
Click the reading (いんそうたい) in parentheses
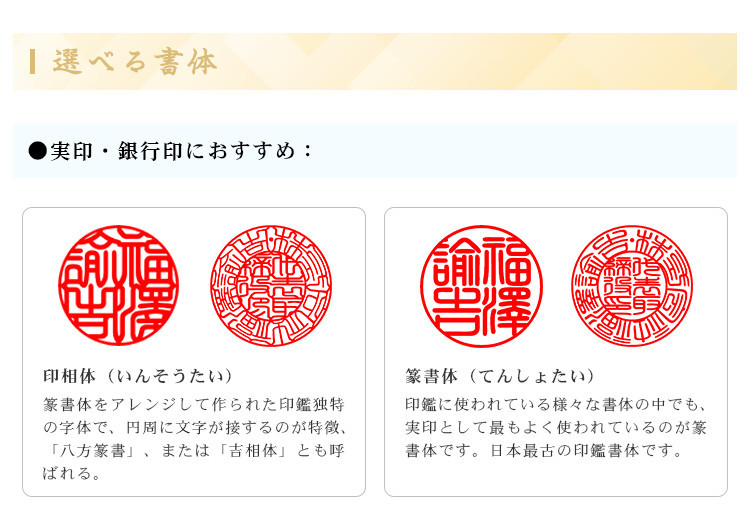(x=168, y=377)
